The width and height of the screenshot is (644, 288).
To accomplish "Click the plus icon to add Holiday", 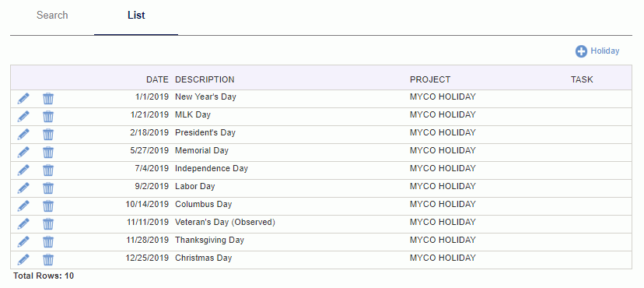I will pos(581,51).
